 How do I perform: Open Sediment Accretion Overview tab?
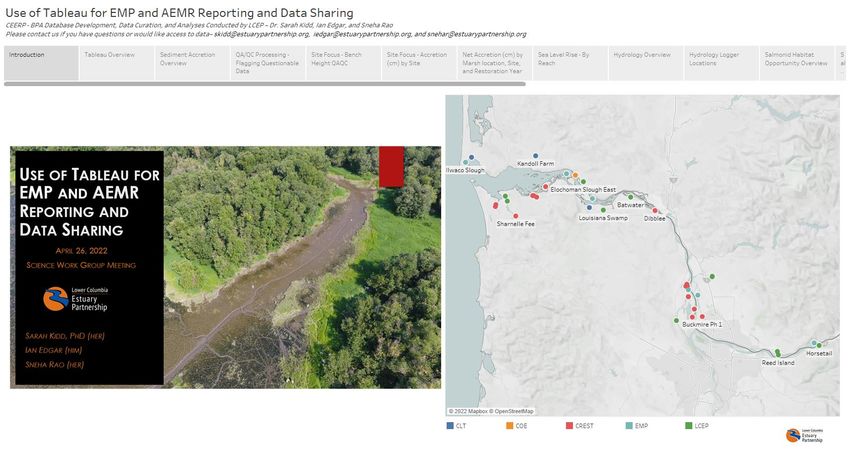tap(192, 63)
